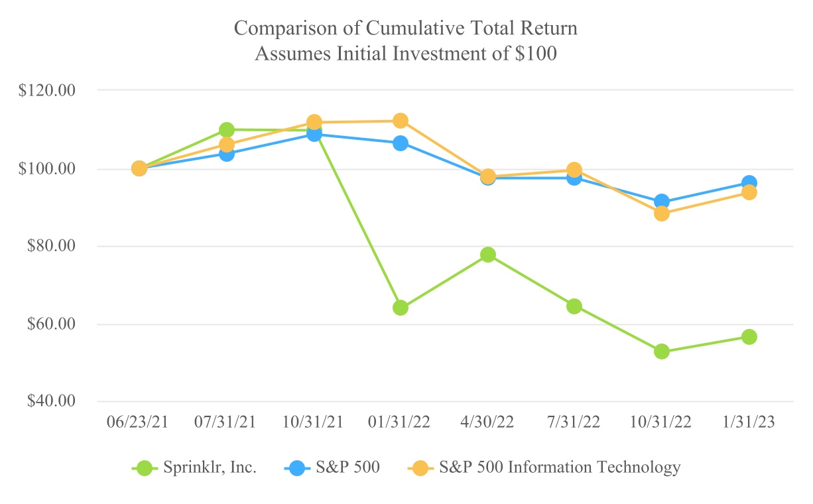Image resolution: width=813 pixels, height=504 pixels.
Task: Click the $40.00 y-axis label
Action: tap(48, 402)
